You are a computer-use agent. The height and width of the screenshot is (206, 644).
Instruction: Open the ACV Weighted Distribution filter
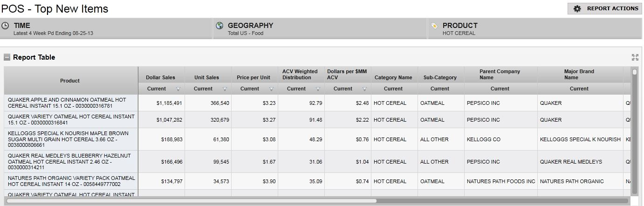point(318,89)
